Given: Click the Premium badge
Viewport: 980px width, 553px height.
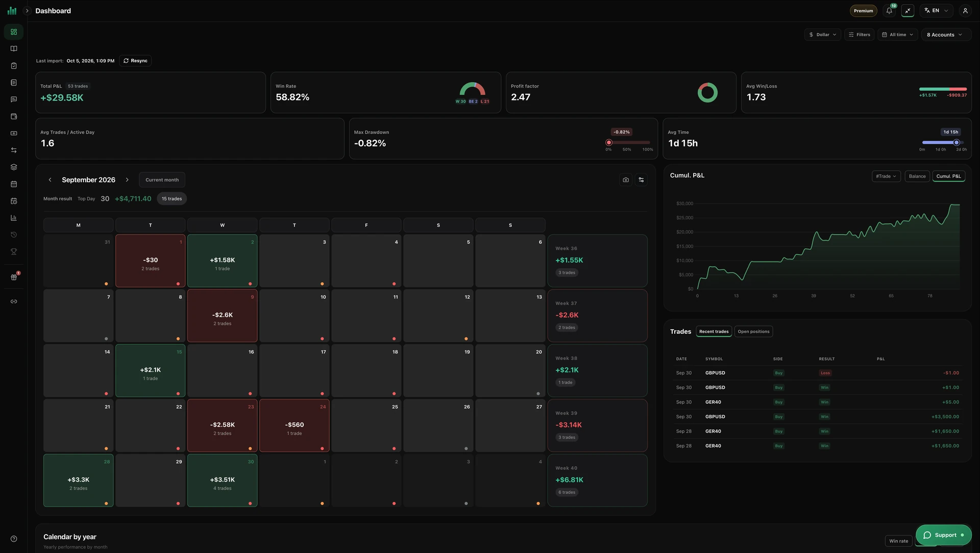Looking at the screenshot, I should (x=863, y=10).
